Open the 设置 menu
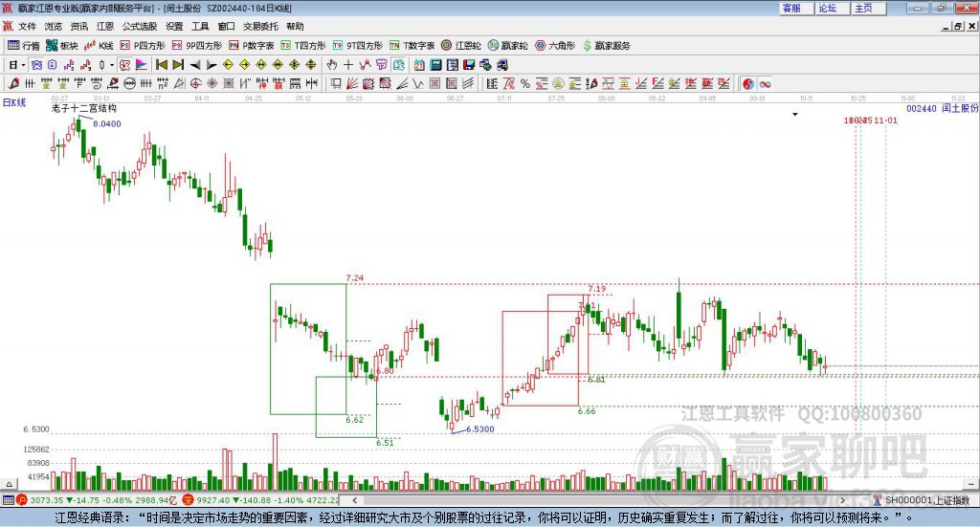Image resolution: width=980 pixels, height=527 pixels. tap(174, 26)
